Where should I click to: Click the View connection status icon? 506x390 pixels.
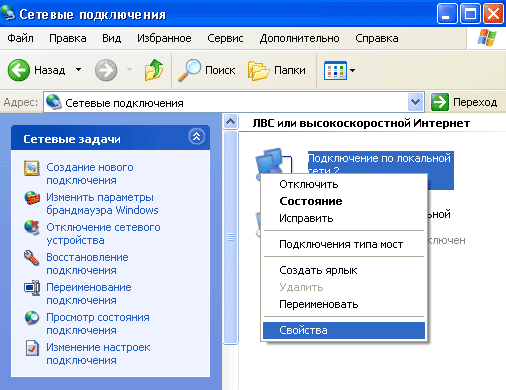(32, 318)
